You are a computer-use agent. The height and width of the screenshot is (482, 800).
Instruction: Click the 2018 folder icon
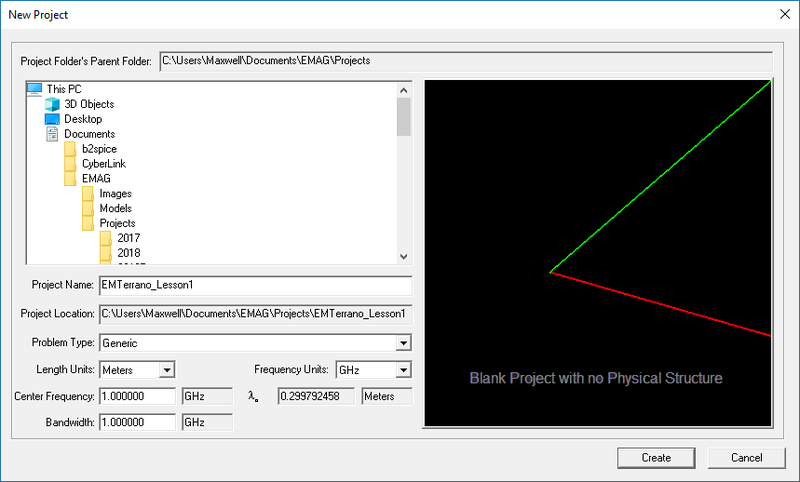(x=106, y=253)
